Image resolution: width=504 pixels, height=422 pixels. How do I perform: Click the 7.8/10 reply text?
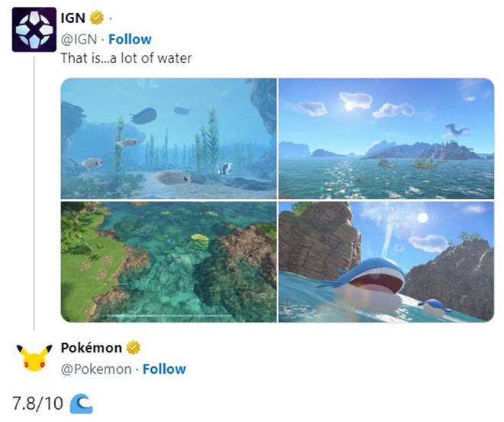tap(37, 404)
